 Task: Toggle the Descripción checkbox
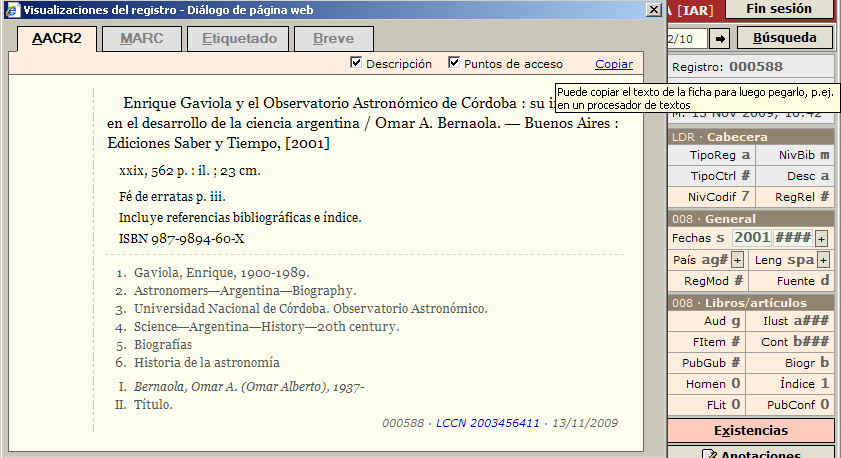pyautogui.click(x=356, y=63)
